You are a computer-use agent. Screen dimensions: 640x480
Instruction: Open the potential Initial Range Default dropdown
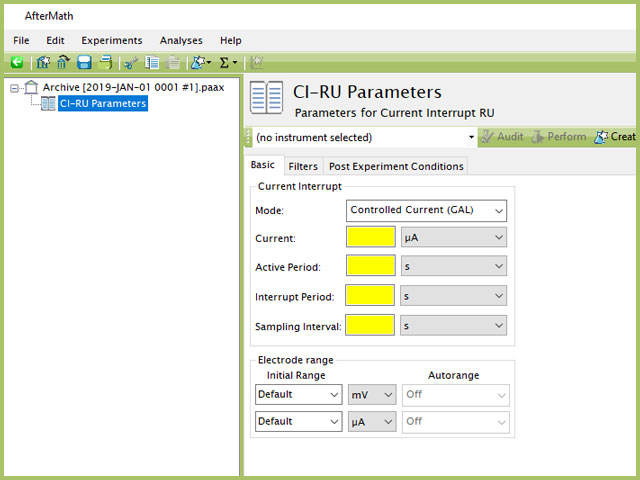(298, 394)
